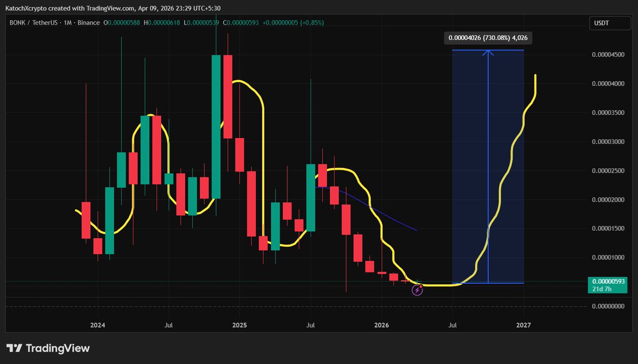The height and width of the screenshot is (364, 638).
Task: Click the purple lightning event marker icon
Action: point(417,290)
